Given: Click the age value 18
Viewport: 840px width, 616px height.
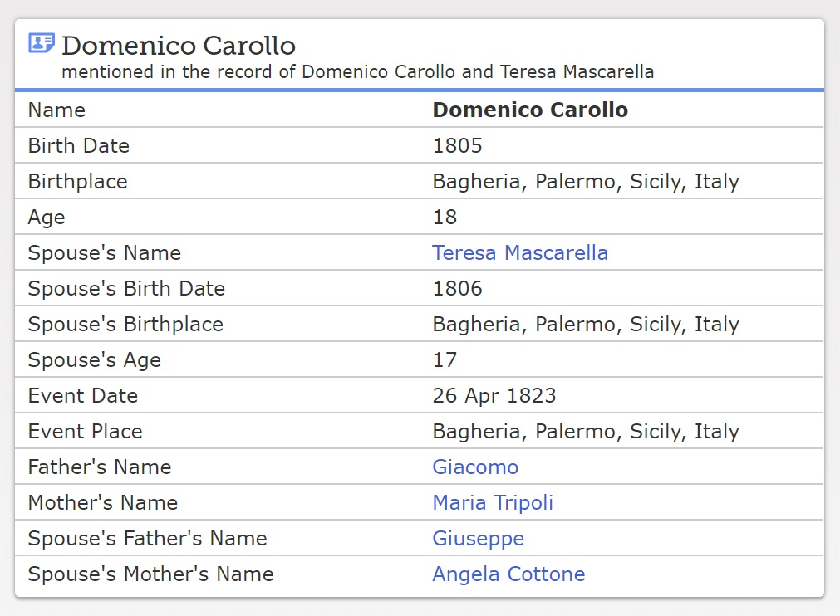Looking at the screenshot, I should [x=445, y=218].
